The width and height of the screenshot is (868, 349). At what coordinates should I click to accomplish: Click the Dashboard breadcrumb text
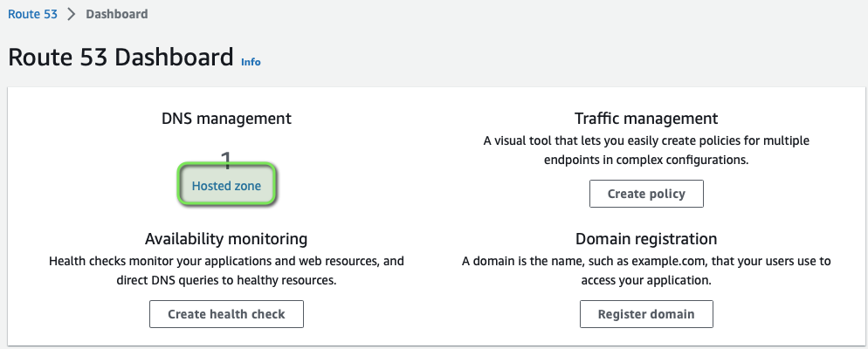[x=117, y=14]
